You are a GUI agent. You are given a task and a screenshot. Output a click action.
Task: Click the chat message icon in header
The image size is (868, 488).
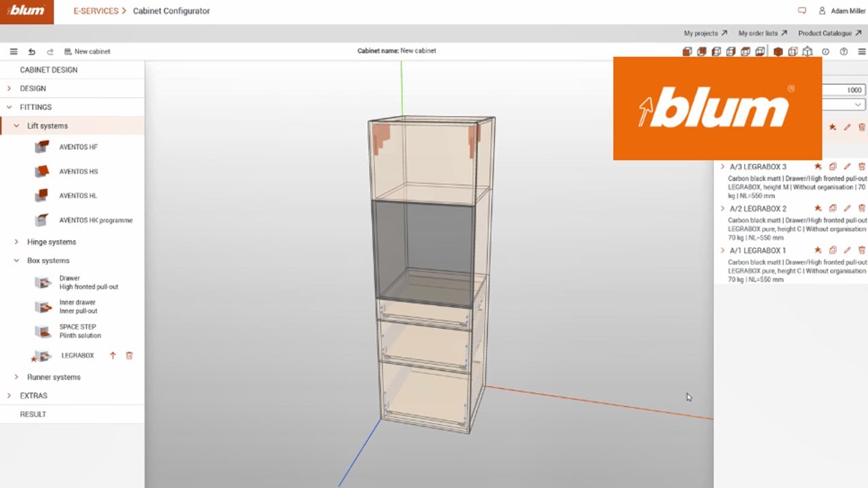[802, 11]
